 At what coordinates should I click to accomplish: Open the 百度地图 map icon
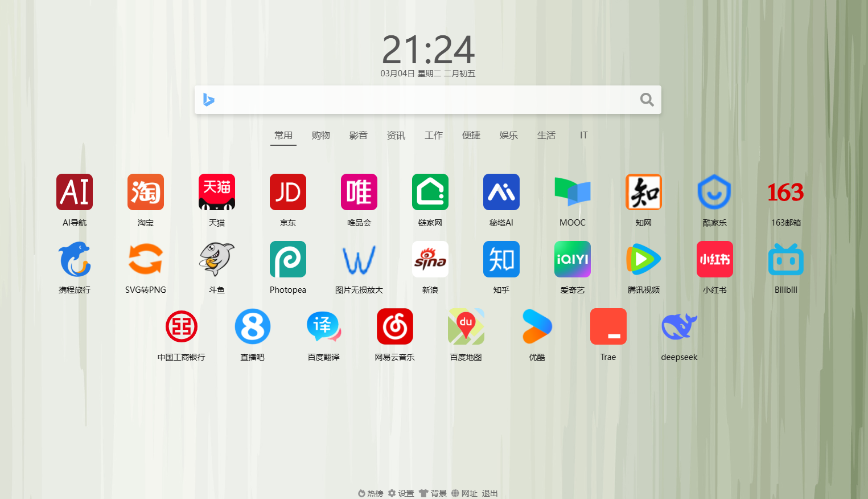click(466, 326)
